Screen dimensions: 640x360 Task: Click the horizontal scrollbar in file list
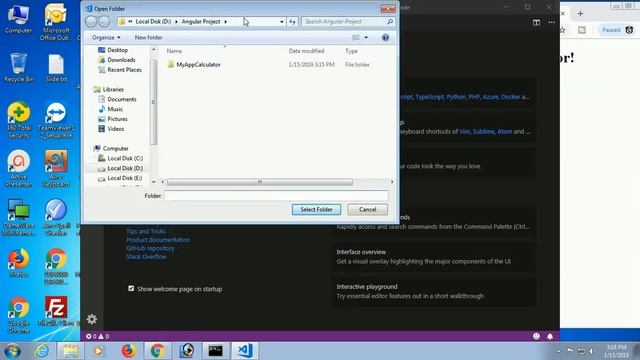(x=260, y=182)
